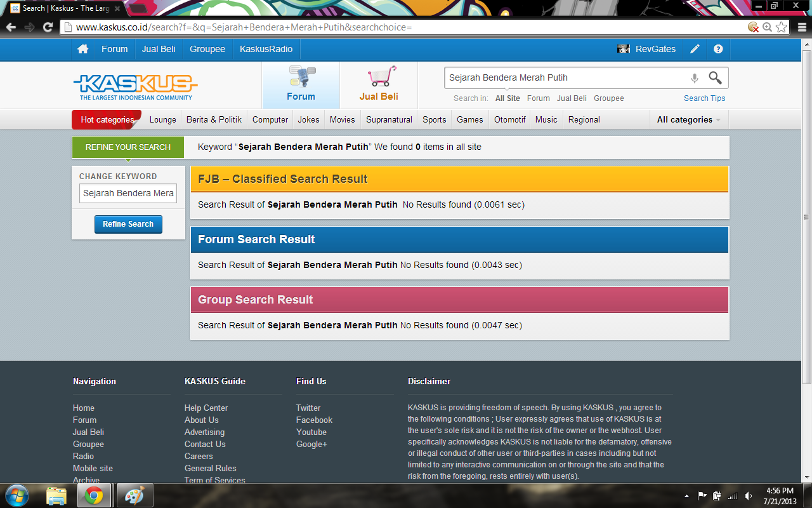Screen dimensions: 812x508
Task: Select the Music category
Action: (546, 119)
